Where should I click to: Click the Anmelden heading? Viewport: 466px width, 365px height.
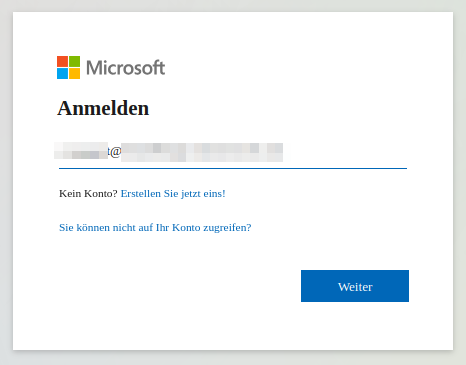click(103, 108)
